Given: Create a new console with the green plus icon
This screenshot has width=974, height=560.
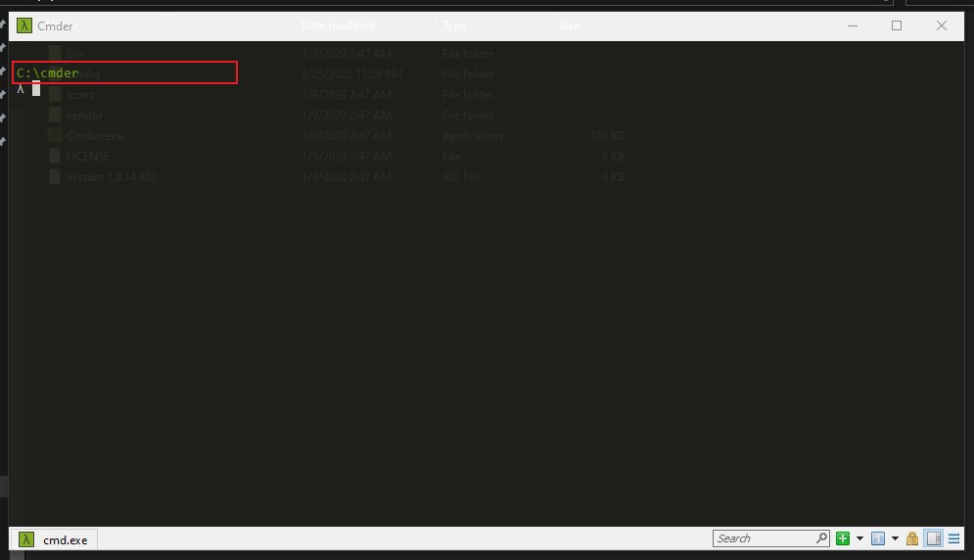Looking at the screenshot, I should tap(843, 538).
